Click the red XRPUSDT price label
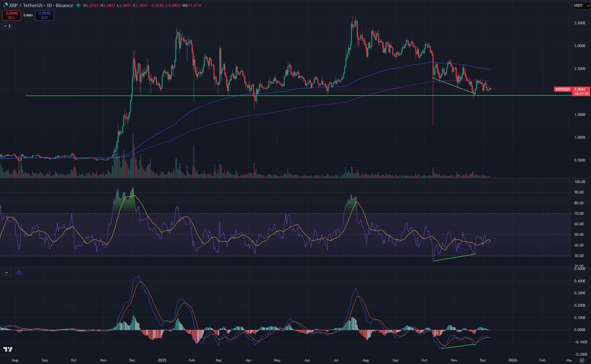Viewport: 591px width, 364px height. click(x=562, y=89)
